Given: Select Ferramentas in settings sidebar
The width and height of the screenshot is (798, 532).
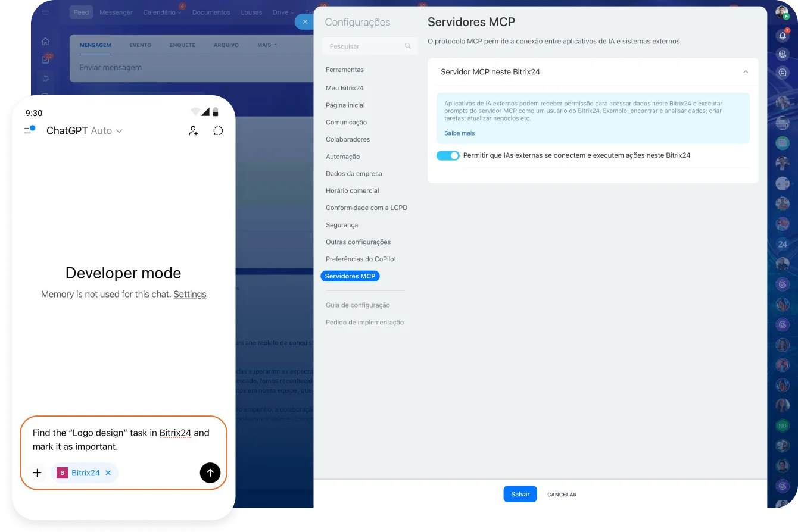Looking at the screenshot, I should click(345, 70).
